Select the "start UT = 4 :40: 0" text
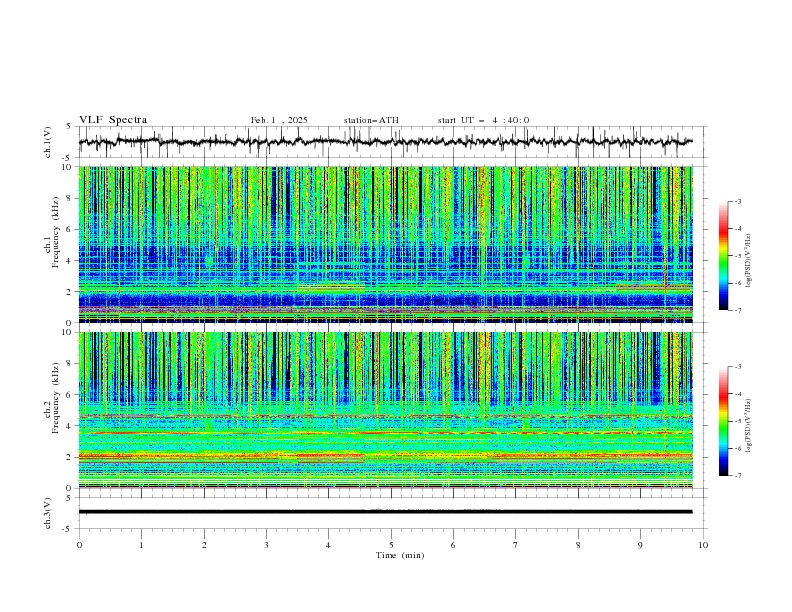The image size is (792, 612). pos(483,120)
